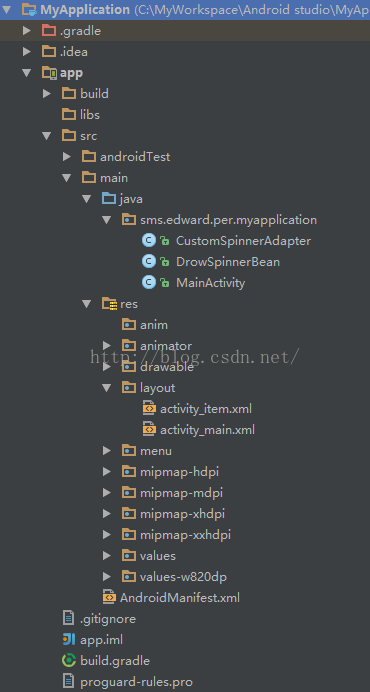Collapse the sms.edward.per.myapplication package arrow

pos(107,220)
